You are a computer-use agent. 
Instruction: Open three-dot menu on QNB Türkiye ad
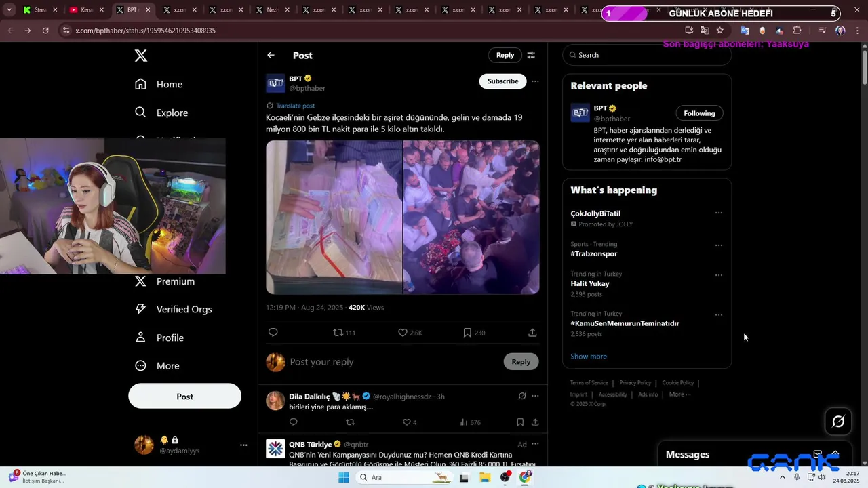click(535, 444)
